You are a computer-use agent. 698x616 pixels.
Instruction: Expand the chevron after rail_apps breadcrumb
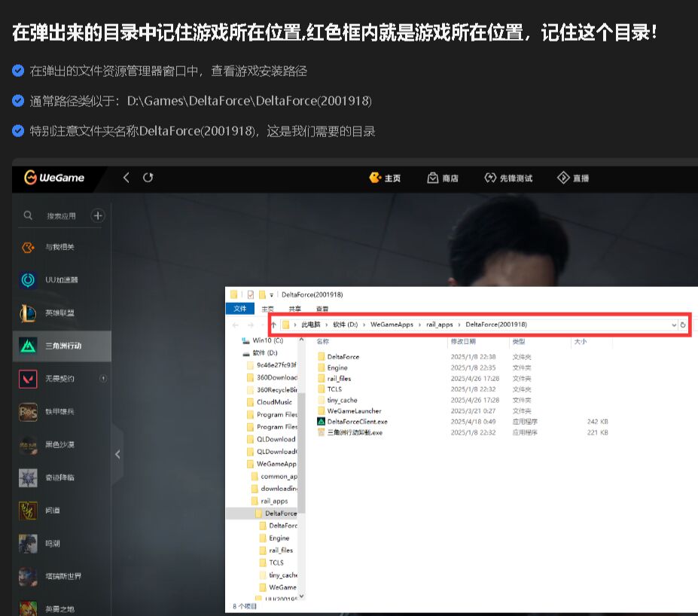coord(459,325)
